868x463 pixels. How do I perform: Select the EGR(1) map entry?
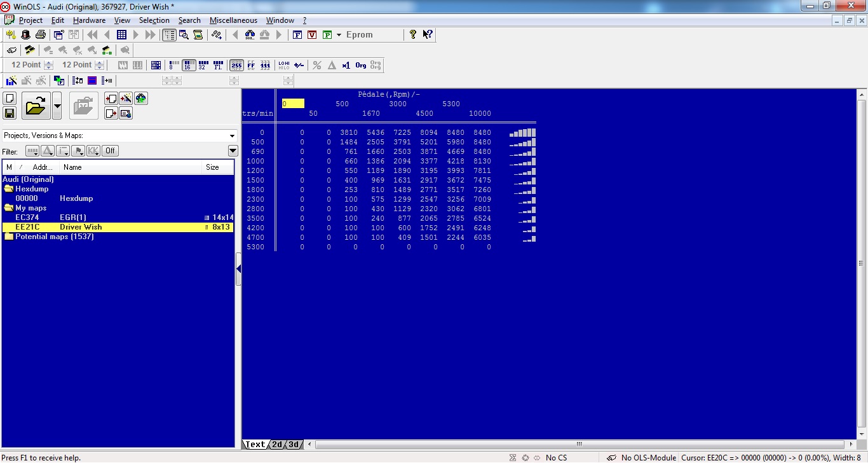(72, 218)
